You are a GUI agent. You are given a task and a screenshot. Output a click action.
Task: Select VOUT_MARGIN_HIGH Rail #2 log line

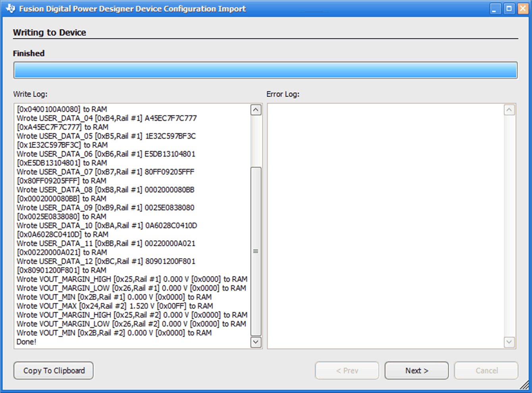[x=132, y=315]
